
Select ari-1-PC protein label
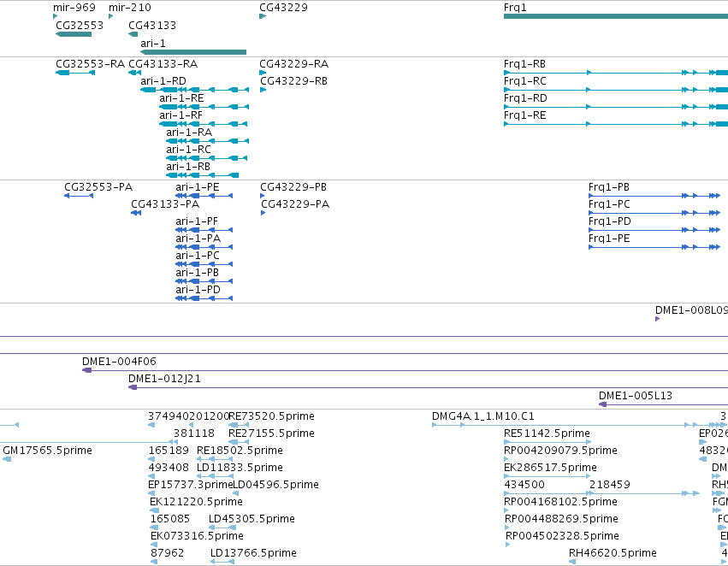[198, 256]
